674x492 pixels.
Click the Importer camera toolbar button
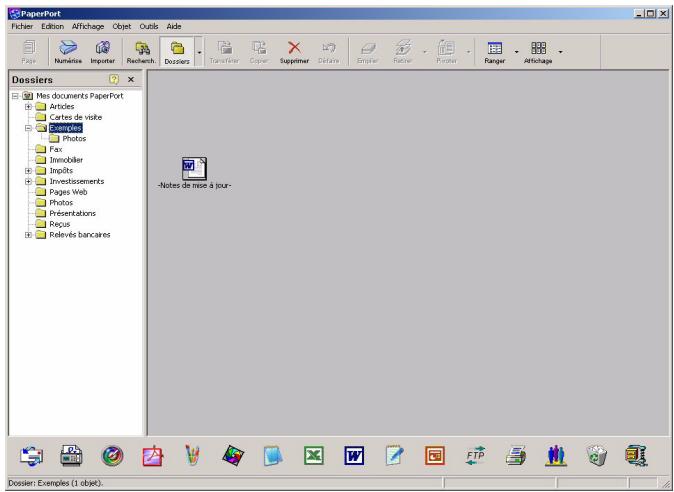coord(102,52)
